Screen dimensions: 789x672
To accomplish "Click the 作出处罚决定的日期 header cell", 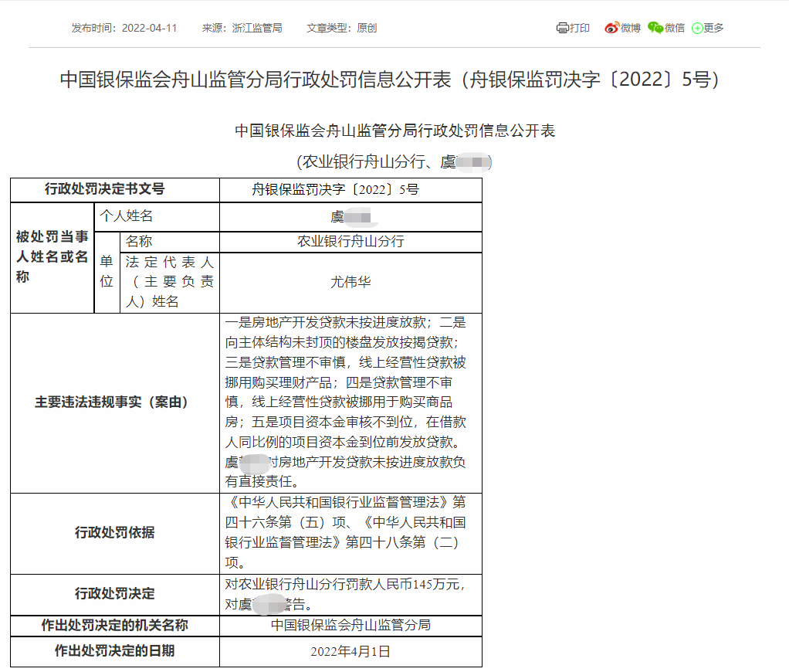I will coord(115,652).
